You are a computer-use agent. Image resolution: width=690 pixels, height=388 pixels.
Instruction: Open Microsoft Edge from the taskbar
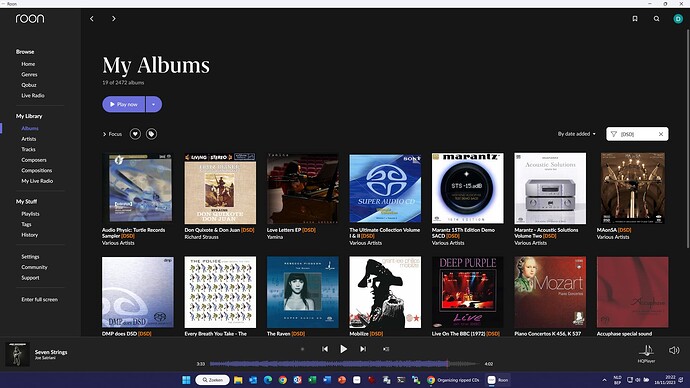point(268,380)
